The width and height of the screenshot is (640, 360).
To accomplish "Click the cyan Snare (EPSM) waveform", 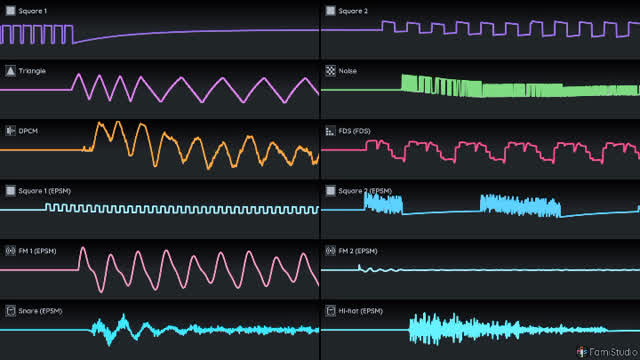I will [159, 330].
